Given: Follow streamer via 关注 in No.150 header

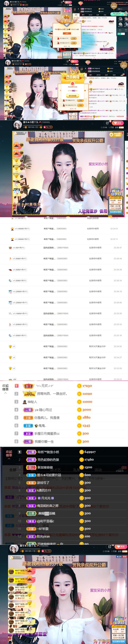Looking at the screenshot, I should [x=118, y=123].
